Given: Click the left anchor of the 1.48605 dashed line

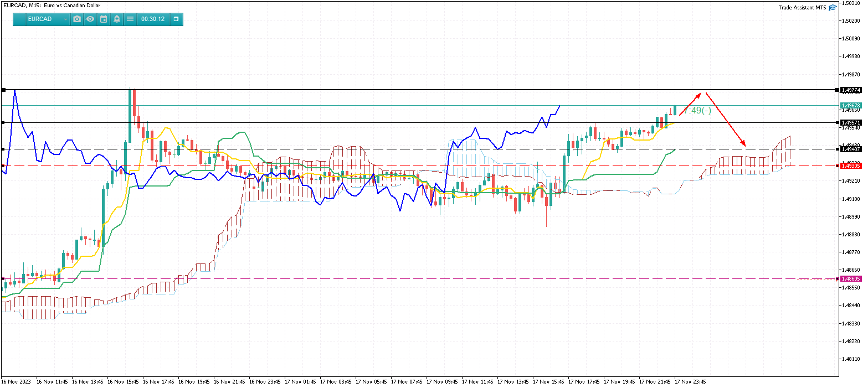Looking at the screenshot, I should pos(3,278).
